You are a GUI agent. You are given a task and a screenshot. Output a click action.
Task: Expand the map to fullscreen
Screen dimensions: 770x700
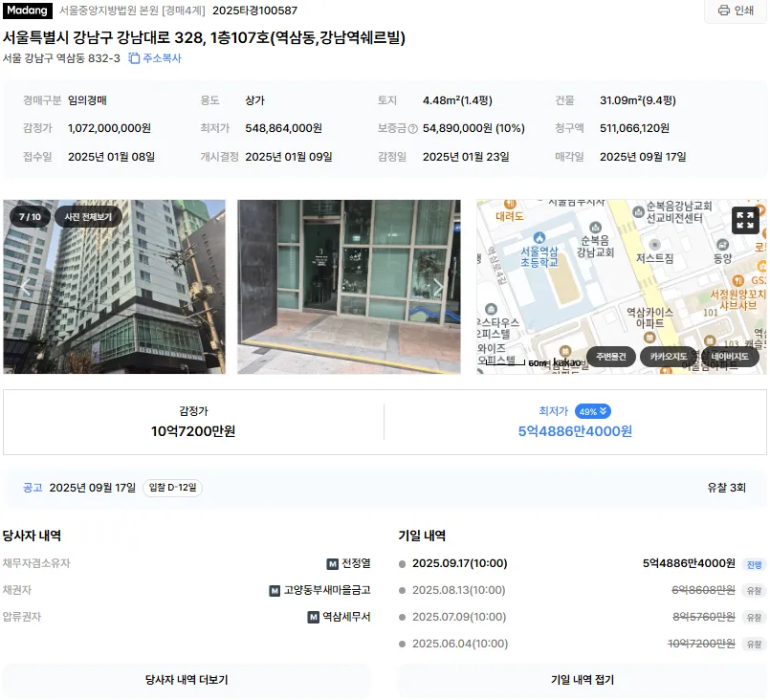pos(745,220)
